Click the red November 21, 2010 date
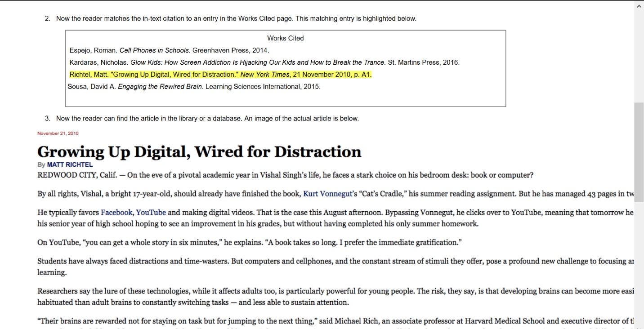This screenshot has width=644, height=329. click(58, 133)
